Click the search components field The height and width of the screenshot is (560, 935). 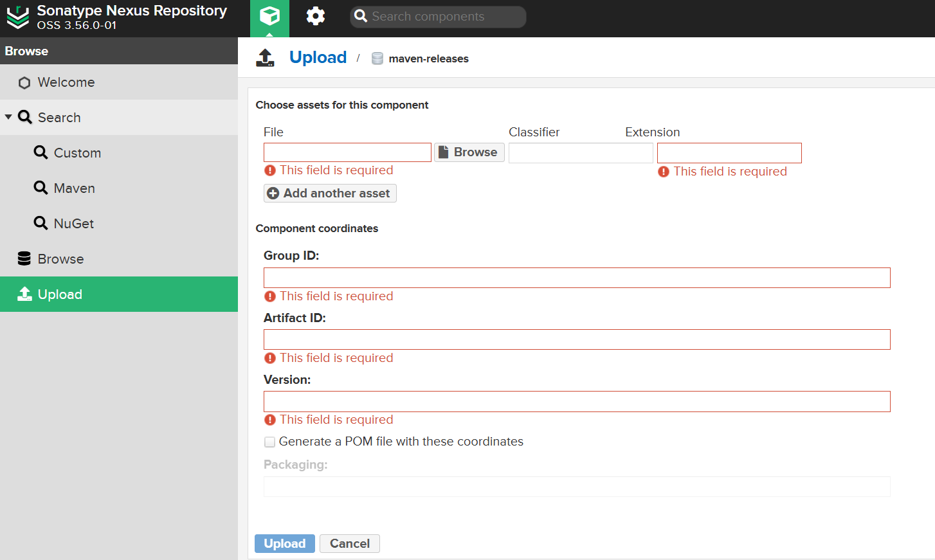(438, 17)
